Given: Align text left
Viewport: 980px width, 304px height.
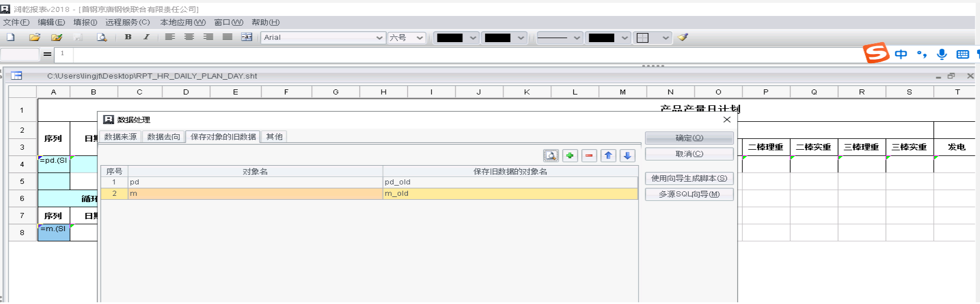Looking at the screenshot, I should (x=169, y=37).
